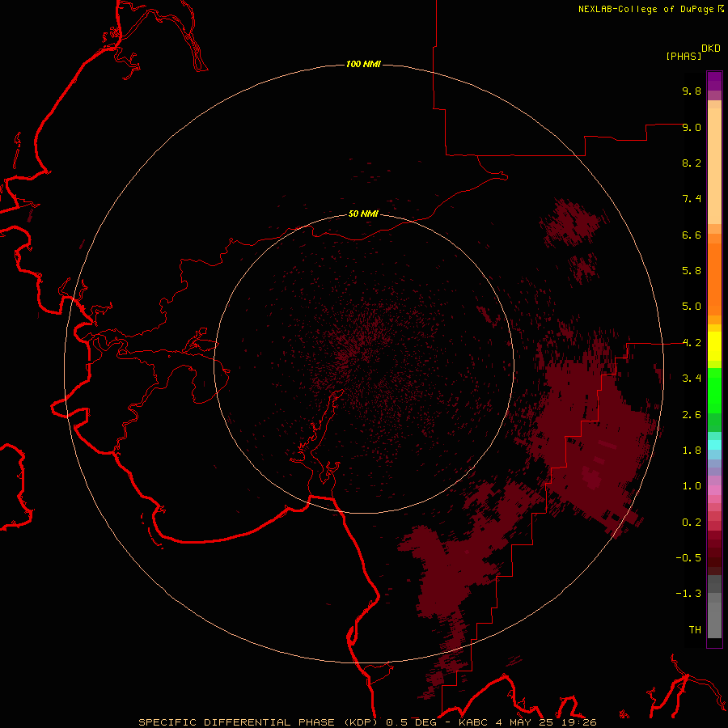Select the 8.2 scale value
This screenshot has height=728, width=728.
692,163
